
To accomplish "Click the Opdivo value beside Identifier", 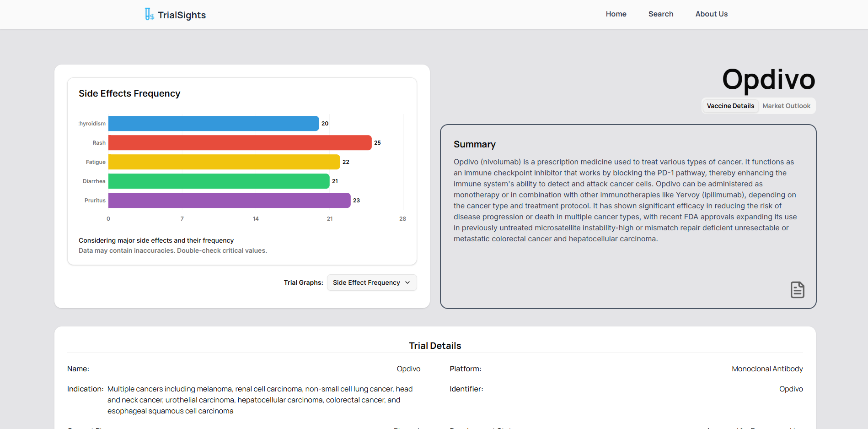I will click(x=791, y=389).
